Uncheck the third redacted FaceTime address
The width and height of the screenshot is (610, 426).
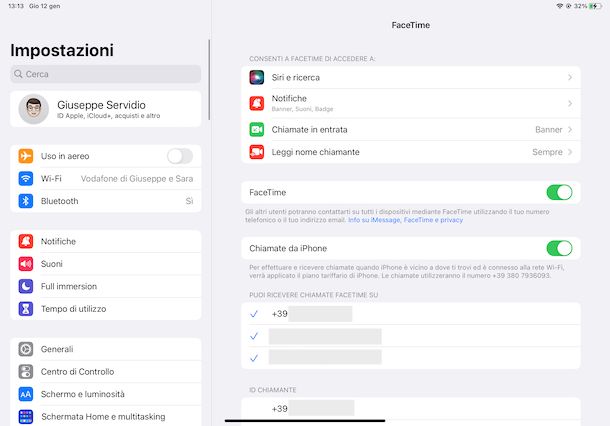411,358
